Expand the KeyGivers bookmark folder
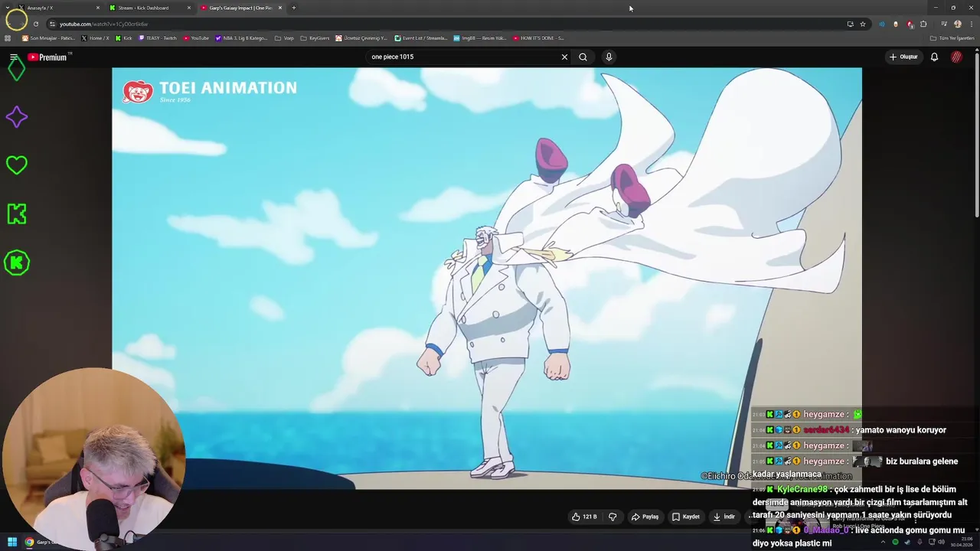Image resolution: width=980 pixels, height=551 pixels. pos(315,38)
